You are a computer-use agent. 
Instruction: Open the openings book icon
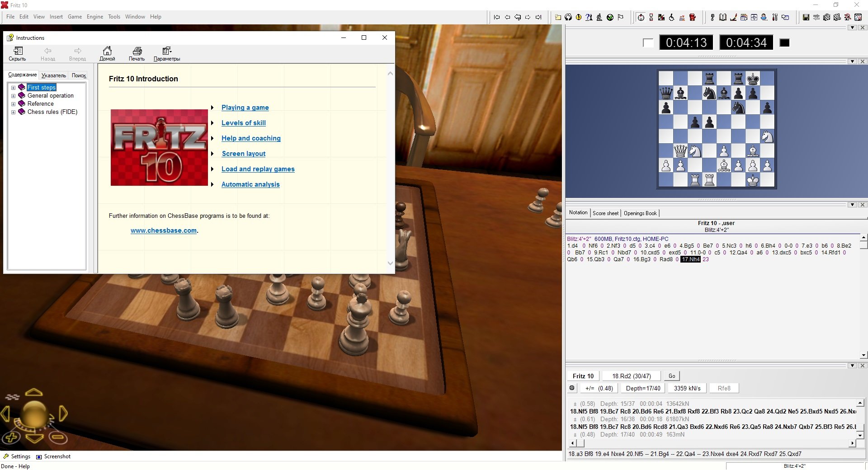[x=723, y=17]
